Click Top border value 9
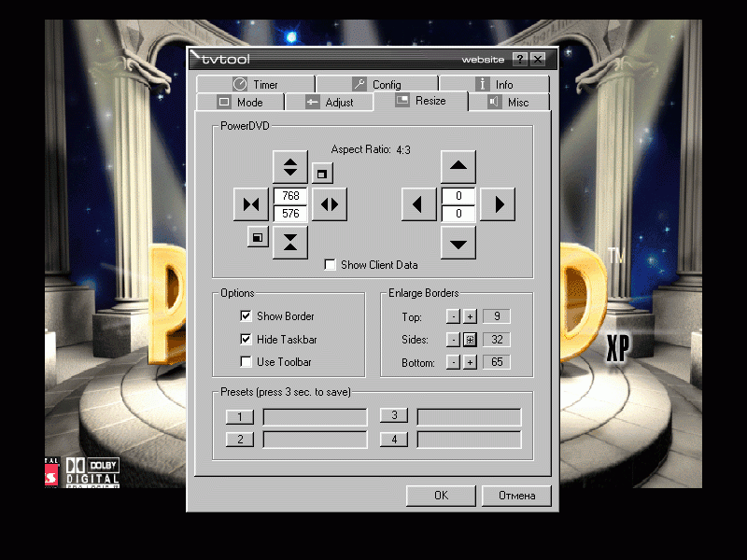This screenshot has height=560, width=747. coord(497,316)
